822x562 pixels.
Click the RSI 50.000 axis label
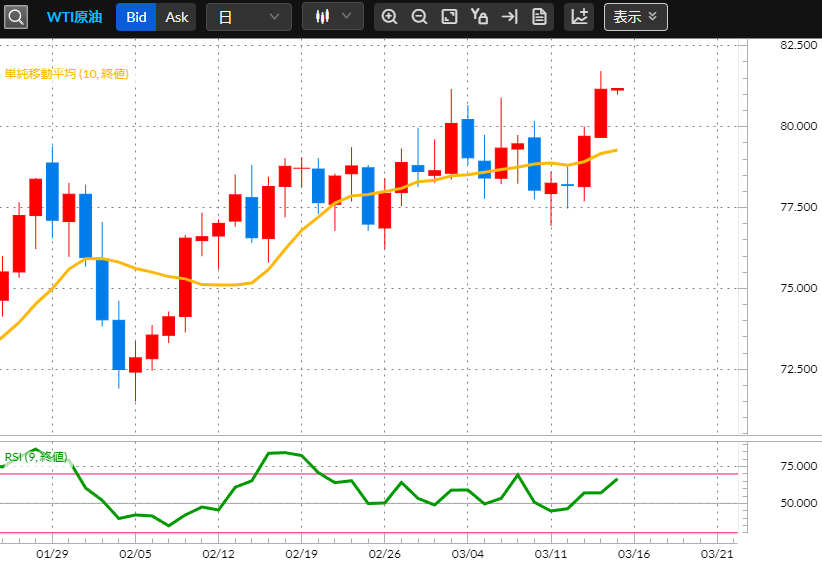tap(798, 503)
